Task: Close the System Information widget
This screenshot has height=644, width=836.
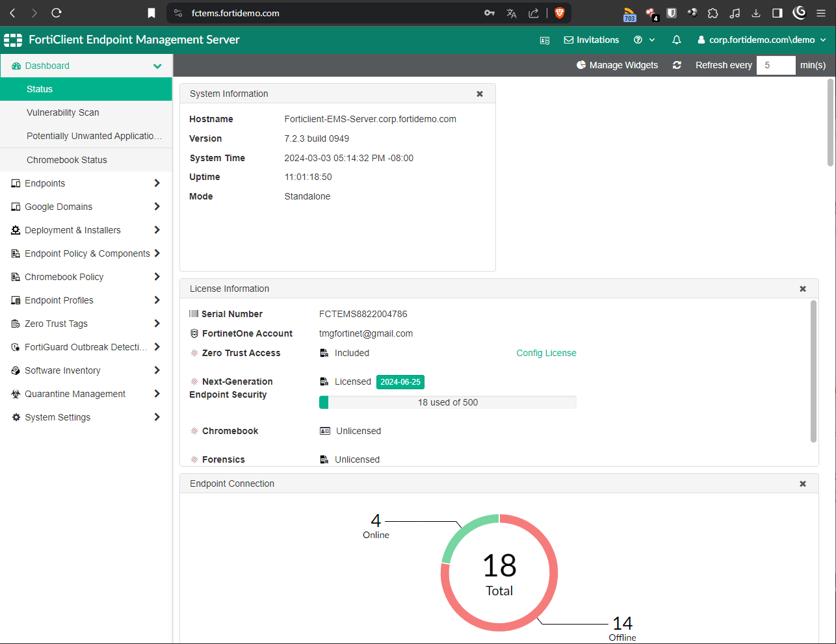Action: point(480,94)
